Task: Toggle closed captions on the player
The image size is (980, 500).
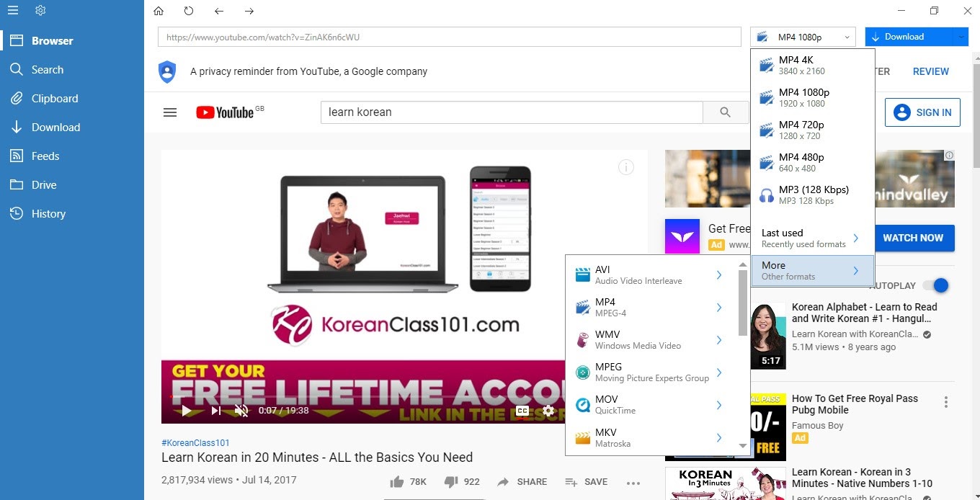Action: (522, 411)
